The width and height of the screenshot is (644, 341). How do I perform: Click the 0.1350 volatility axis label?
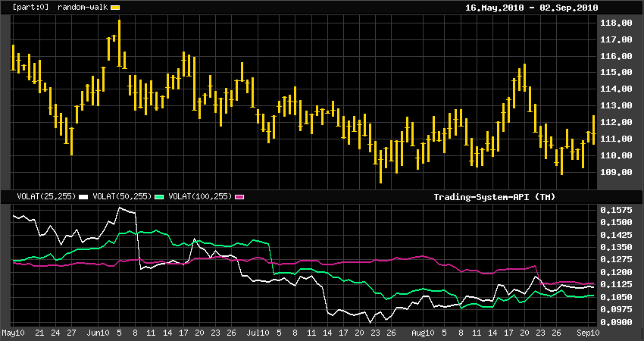616,247
